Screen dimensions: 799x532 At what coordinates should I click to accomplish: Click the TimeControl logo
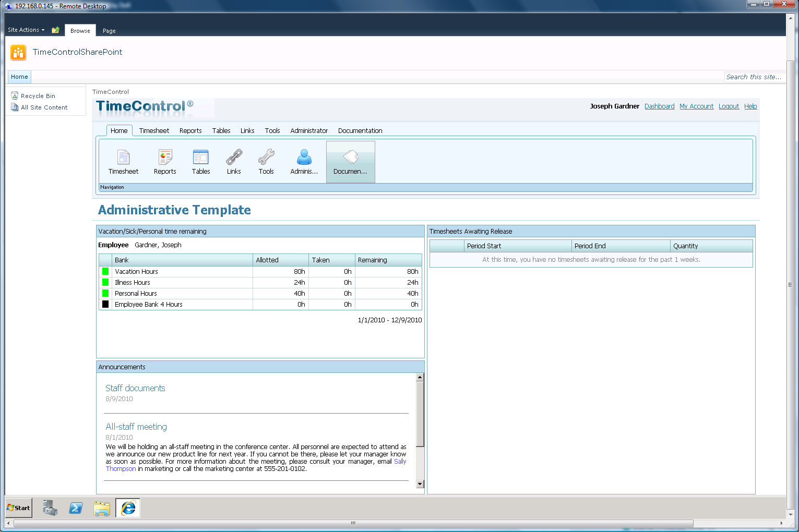[145, 106]
